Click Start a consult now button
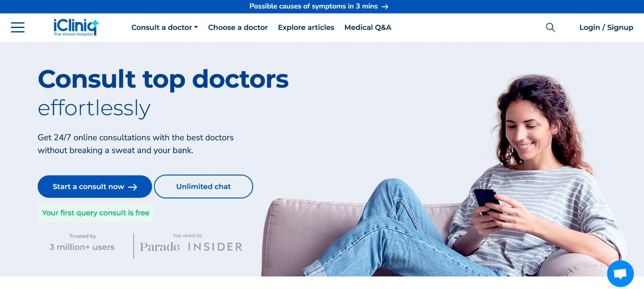Screen dimensions: 644x289 click(95, 187)
